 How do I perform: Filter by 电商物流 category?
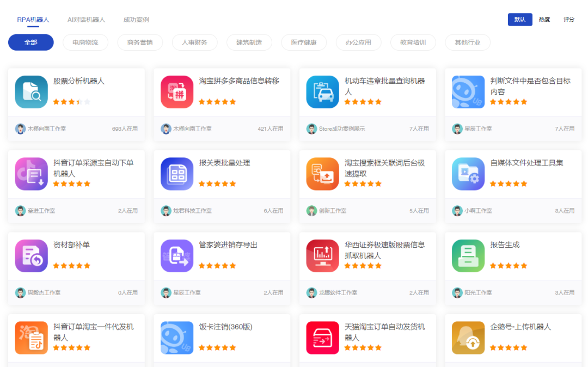[85, 42]
